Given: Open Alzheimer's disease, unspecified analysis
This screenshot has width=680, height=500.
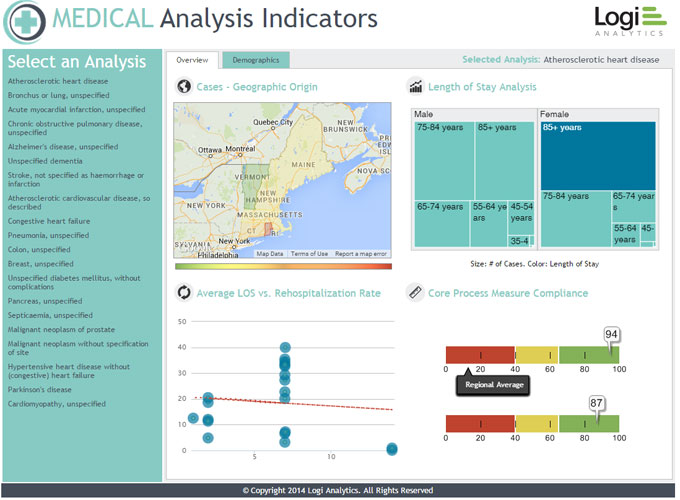Looking at the screenshot, I should [x=63, y=147].
